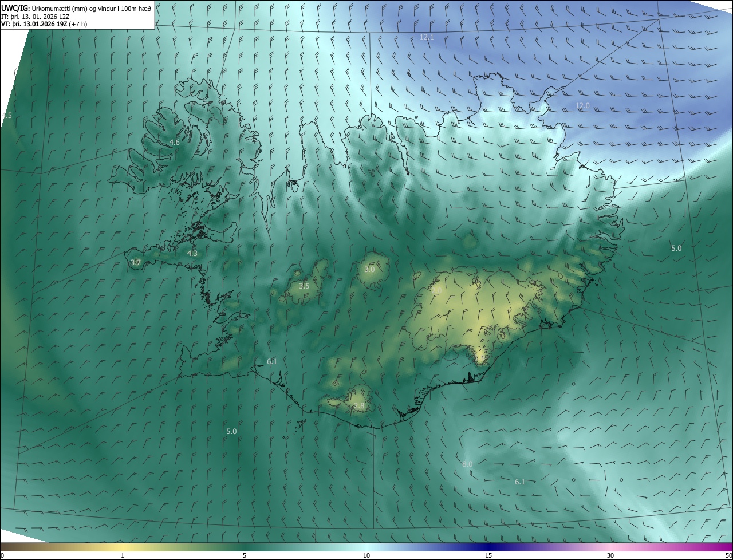Click the 8.0 value label on the map

coord(467,464)
